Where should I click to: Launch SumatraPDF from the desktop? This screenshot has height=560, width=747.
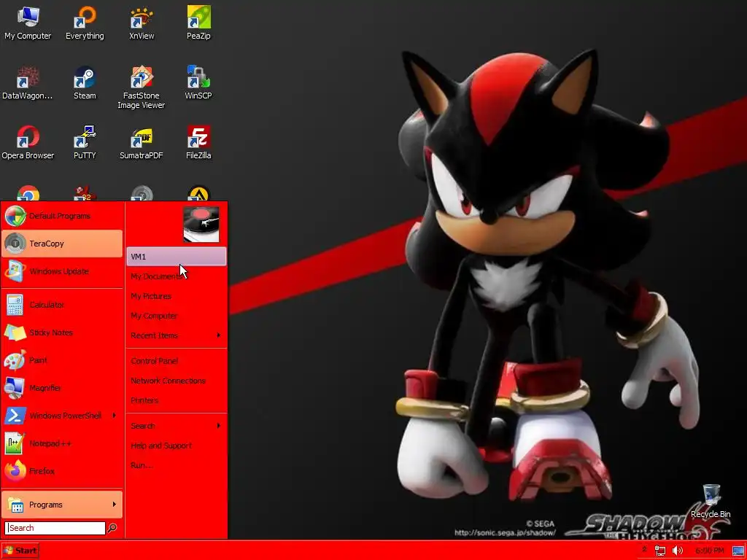point(142,142)
